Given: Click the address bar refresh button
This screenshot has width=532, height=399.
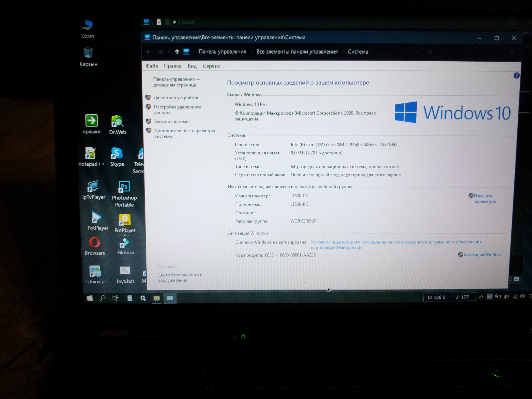Looking at the screenshot, I should [430, 52].
